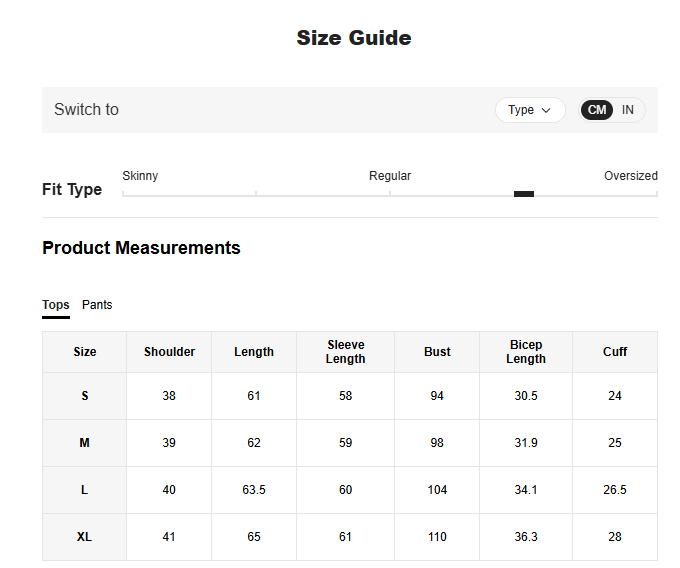Screen dimensions: 680x568
Task: Click the Regular label on fit scale
Action: tap(390, 176)
